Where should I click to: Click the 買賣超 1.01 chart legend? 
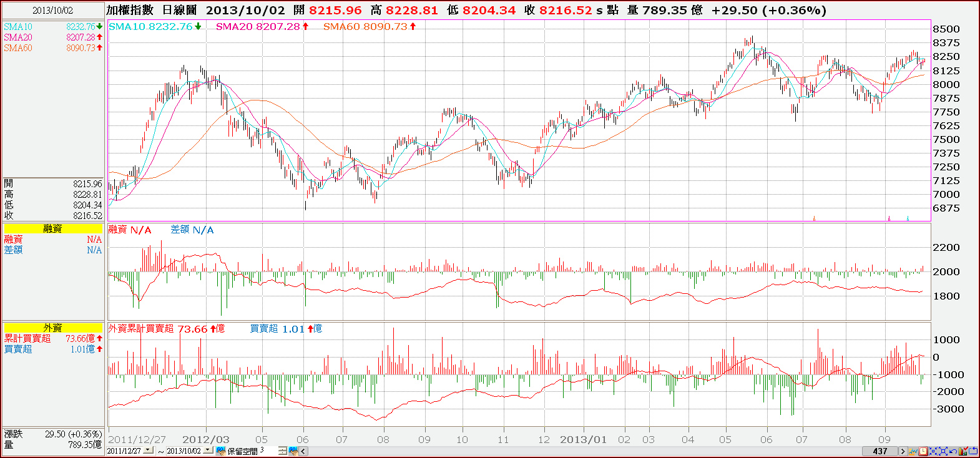point(286,328)
